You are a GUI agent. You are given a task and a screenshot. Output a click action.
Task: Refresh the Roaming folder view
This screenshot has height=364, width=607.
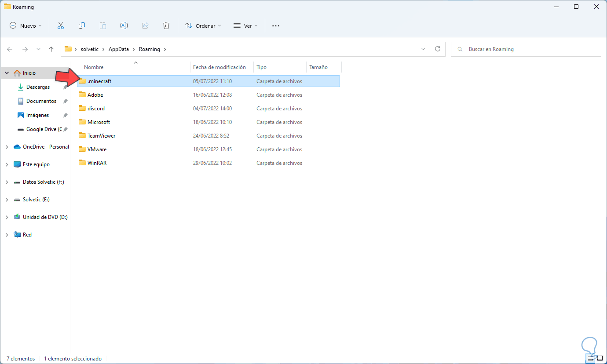437,49
